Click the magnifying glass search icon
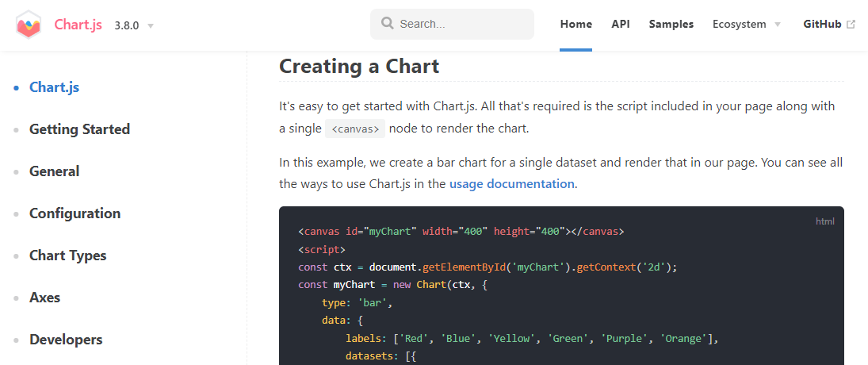 [x=388, y=23]
